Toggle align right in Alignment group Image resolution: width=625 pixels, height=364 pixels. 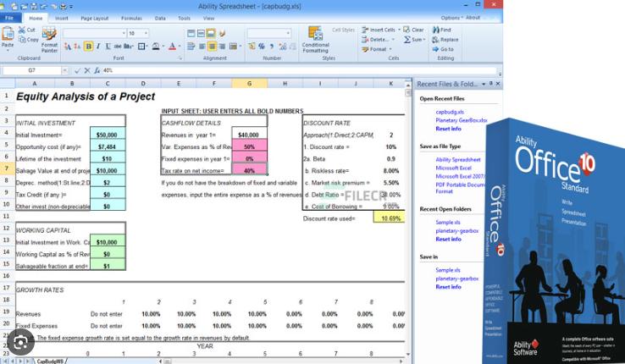pos(222,47)
